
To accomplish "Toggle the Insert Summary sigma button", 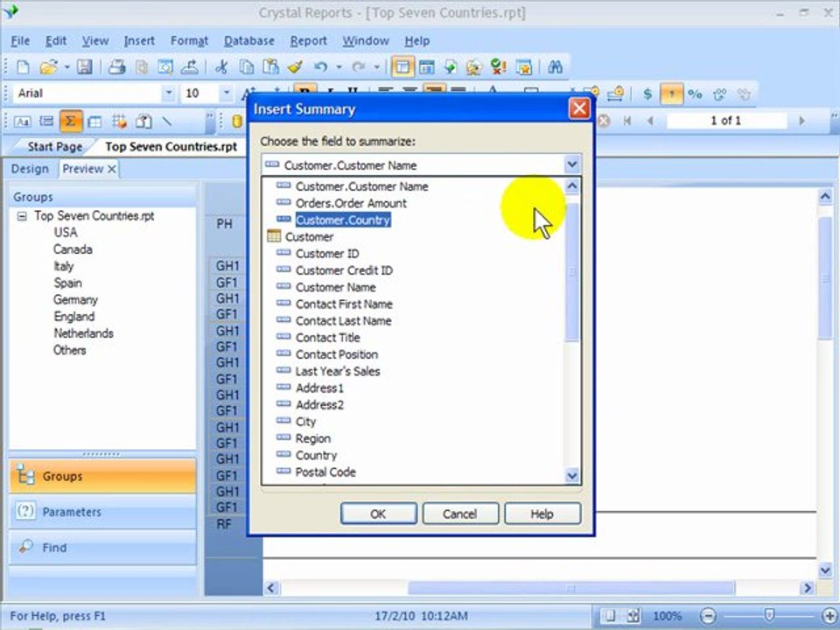I will 71,122.
